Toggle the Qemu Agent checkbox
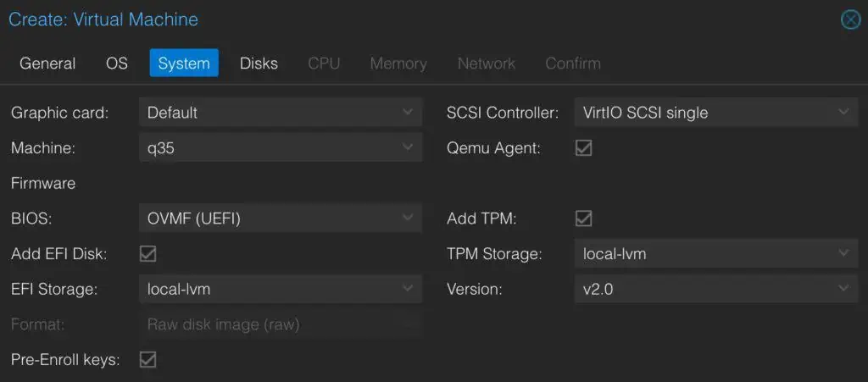Image resolution: width=868 pixels, height=382 pixels. 583,148
